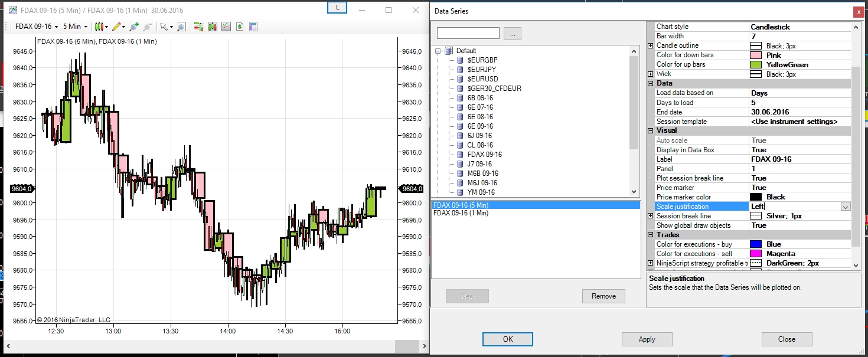The width and height of the screenshot is (868, 357).
Task: Click the instrument browse button with ellipsis
Action: point(513,34)
